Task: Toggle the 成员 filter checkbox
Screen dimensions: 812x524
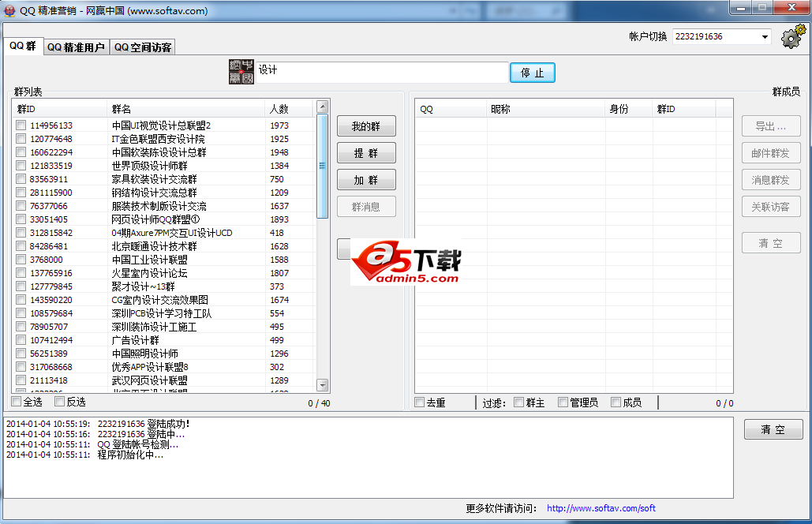Action: pyautogui.click(x=616, y=402)
